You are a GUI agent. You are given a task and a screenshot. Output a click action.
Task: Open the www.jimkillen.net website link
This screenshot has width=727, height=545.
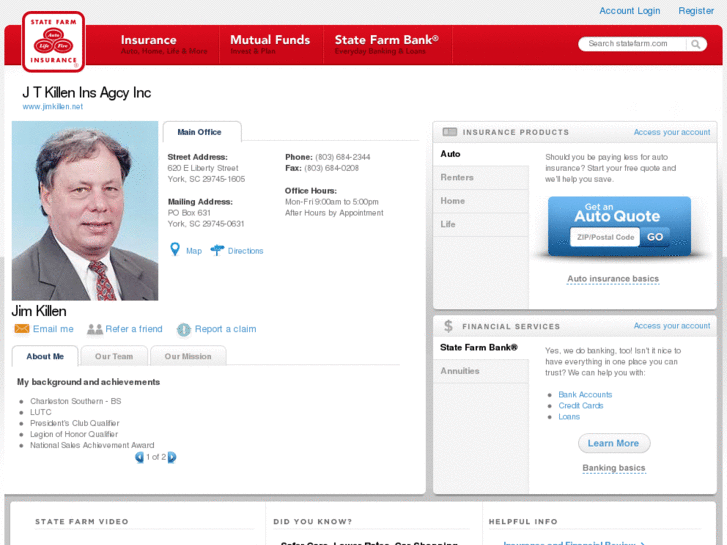pos(53,107)
